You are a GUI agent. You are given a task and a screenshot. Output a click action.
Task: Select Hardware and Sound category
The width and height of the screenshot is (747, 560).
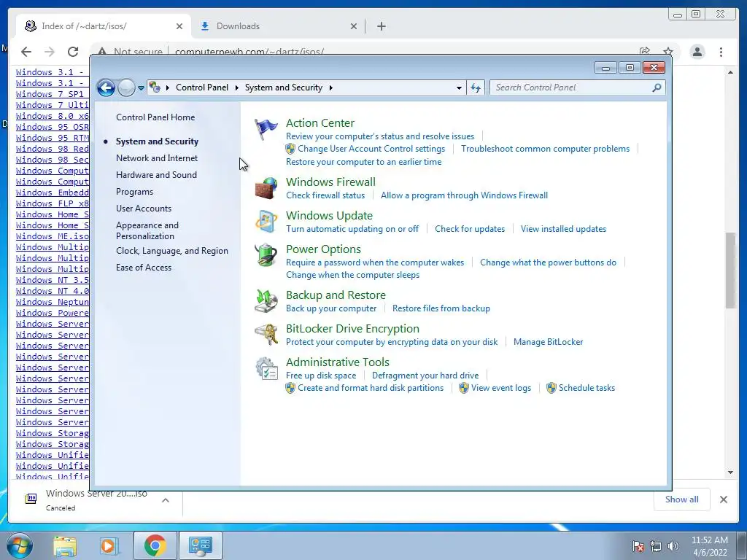pos(156,175)
